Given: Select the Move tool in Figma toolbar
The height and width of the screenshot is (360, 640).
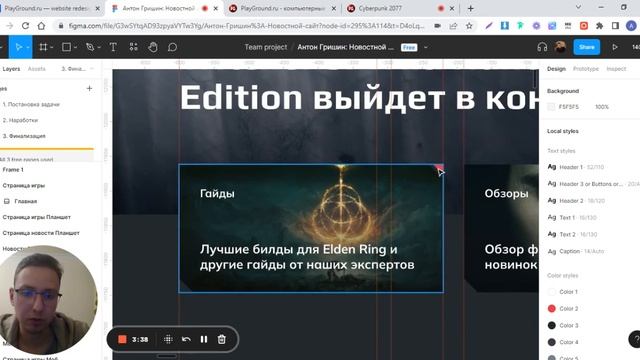Looking at the screenshot, I should [x=18, y=47].
